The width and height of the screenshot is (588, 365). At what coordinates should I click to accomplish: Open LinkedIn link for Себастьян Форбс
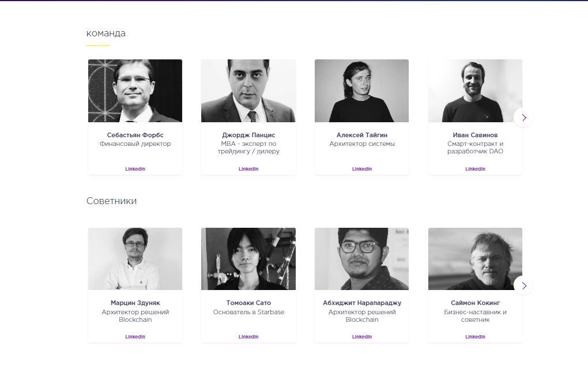(135, 169)
